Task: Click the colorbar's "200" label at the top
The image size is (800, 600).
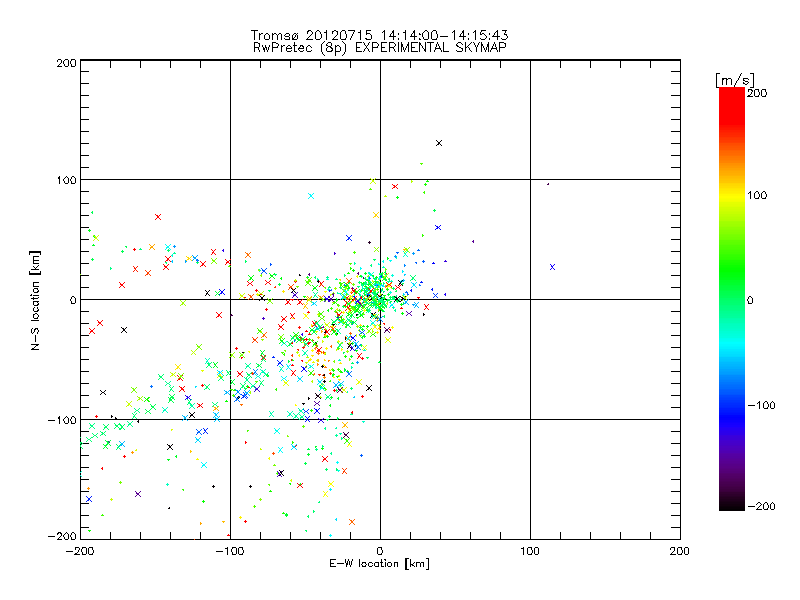Action: tap(757, 93)
